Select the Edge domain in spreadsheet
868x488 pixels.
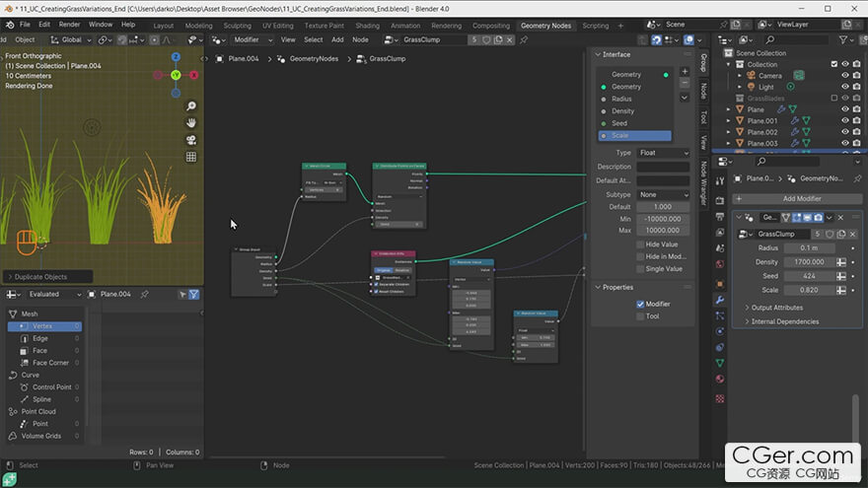coord(44,338)
